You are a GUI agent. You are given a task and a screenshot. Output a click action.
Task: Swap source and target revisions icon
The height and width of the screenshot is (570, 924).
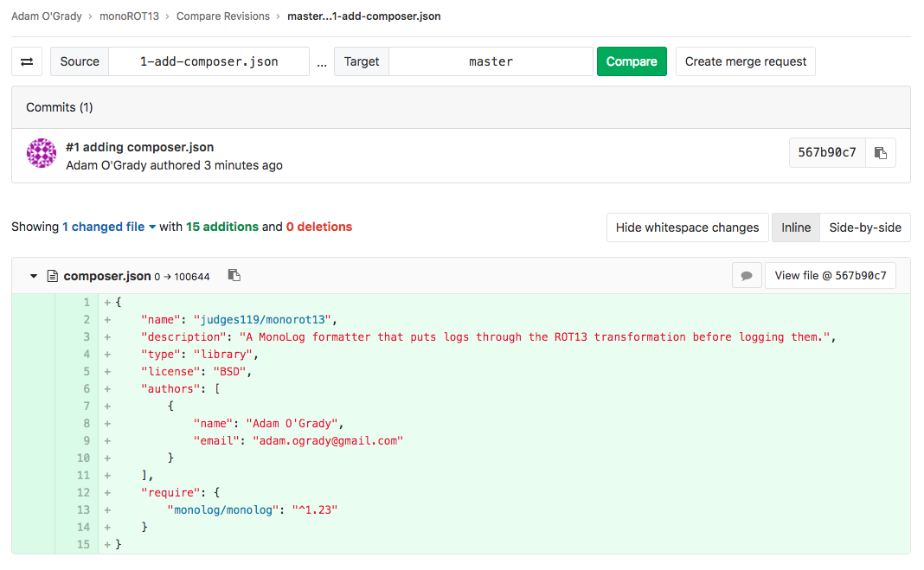tap(27, 61)
